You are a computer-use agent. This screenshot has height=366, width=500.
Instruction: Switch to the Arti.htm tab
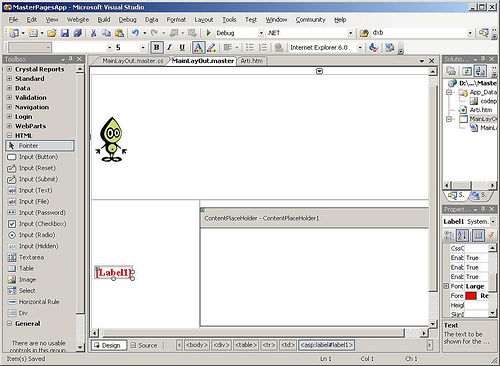point(252,61)
